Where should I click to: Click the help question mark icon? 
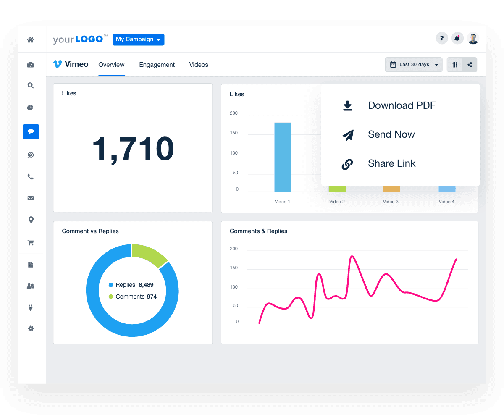(442, 38)
